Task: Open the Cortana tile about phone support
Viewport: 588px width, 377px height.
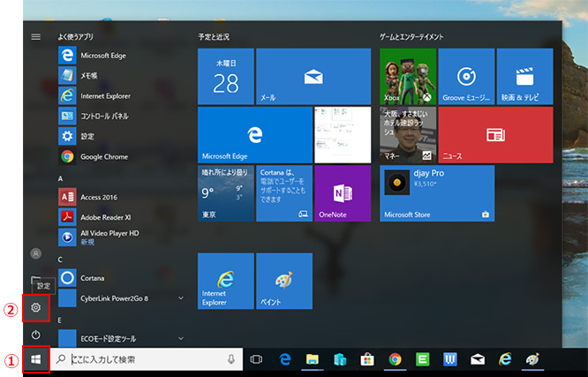Action: point(284,193)
